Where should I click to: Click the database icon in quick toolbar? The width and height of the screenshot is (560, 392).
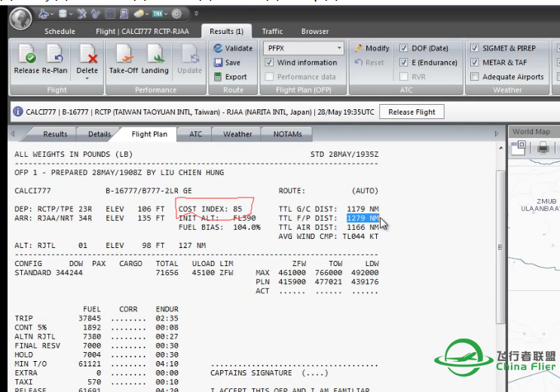pyautogui.click(x=63, y=14)
